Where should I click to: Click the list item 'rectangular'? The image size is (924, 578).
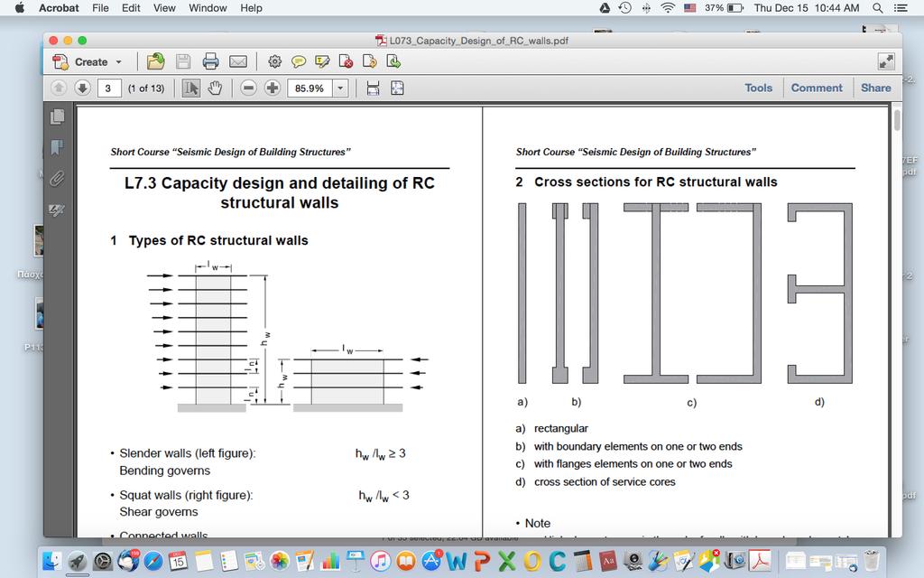click(561, 429)
